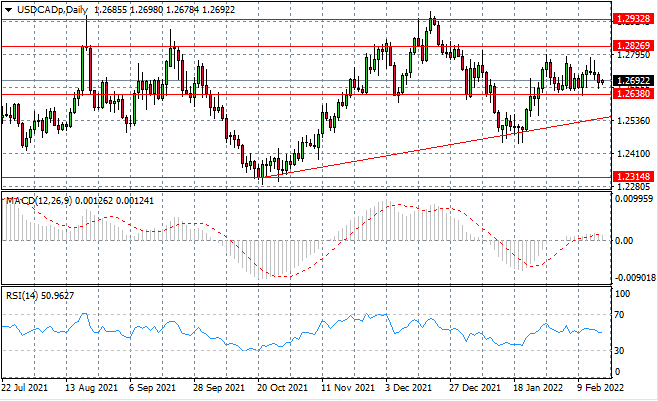Click the RSI(14) 50.9627 indicator label
The width and height of the screenshot is (658, 401).
pyautogui.click(x=40, y=296)
